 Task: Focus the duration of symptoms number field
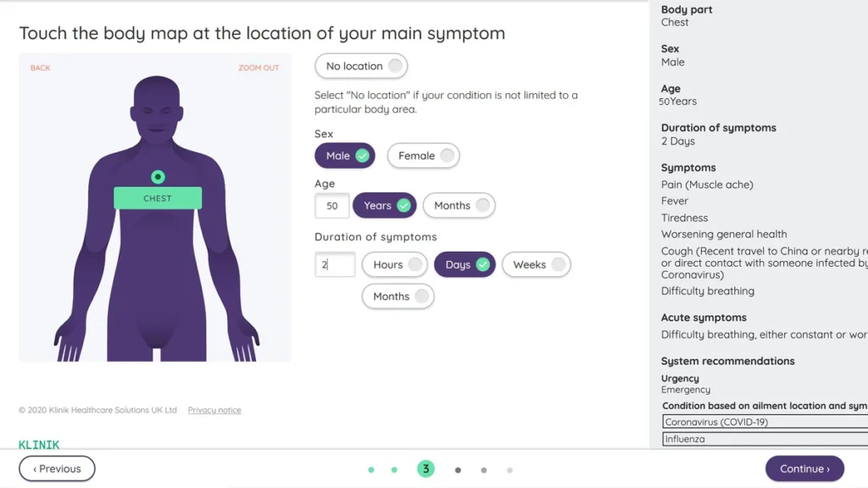(x=334, y=265)
